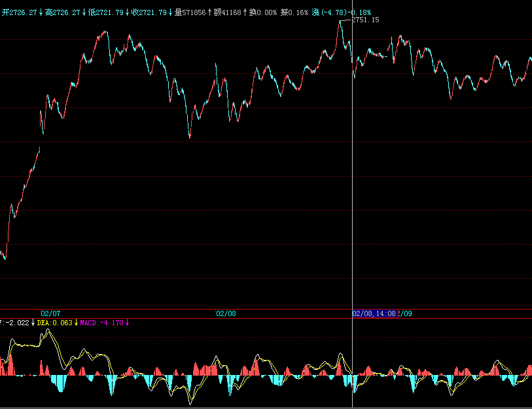This screenshot has height=409, width=532.
Task: Select the 02/08 date marker on time axis
Action: point(226,313)
